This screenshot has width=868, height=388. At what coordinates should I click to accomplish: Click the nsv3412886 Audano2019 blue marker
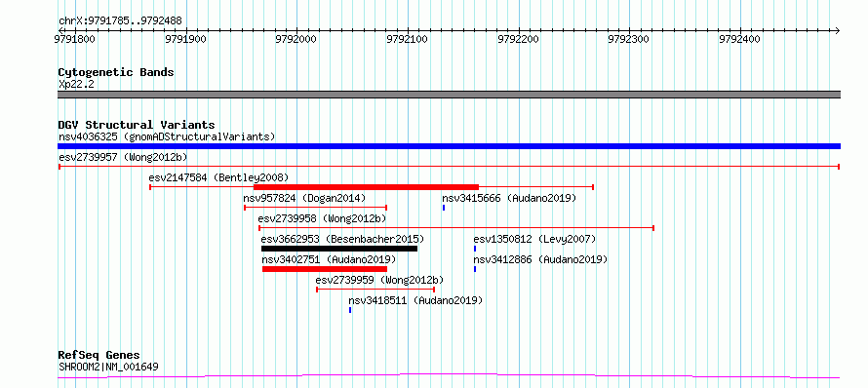[x=475, y=269]
